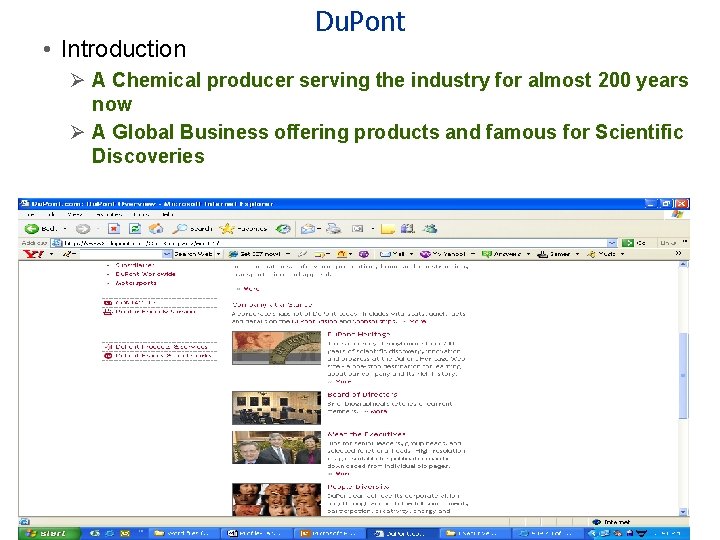Screen dimensions: 720x540
Task: Click the DuPont Heritage heading link
Action: (359, 334)
